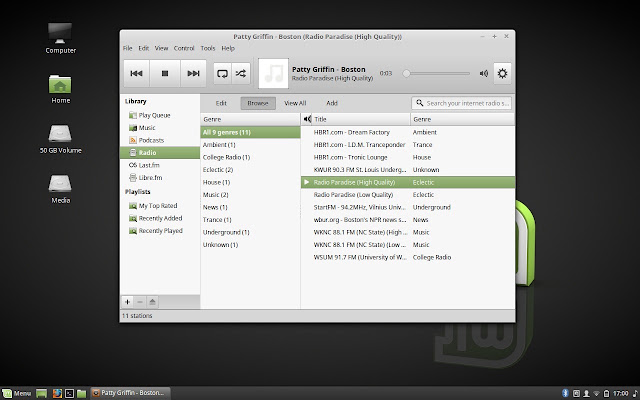Select HBR1.com - Dream Factory station
Screen dimensions: 640x400
pyautogui.click(x=408, y=132)
